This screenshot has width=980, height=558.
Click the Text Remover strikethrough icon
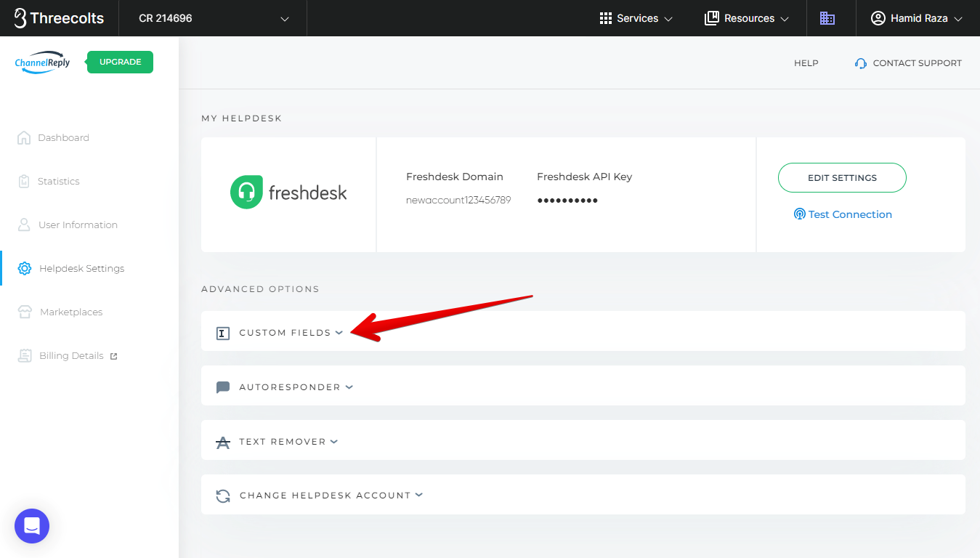click(x=223, y=442)
